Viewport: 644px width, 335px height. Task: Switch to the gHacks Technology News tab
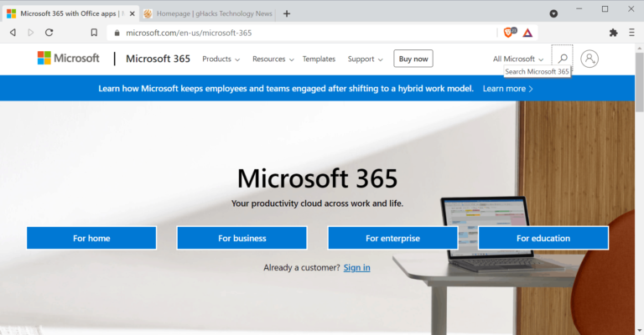click(x=208, y=13)
